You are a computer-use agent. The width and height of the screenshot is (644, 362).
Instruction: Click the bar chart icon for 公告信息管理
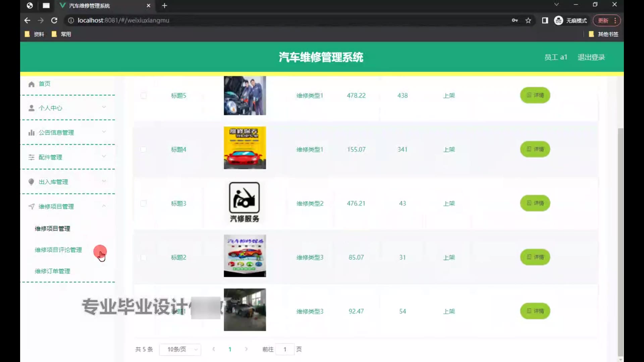point(32,133)
